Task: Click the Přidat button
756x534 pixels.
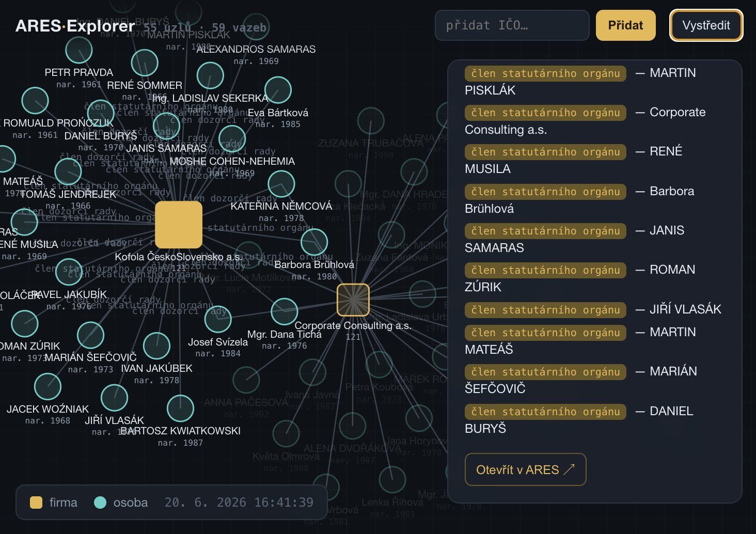Action: tap(626, 25)
